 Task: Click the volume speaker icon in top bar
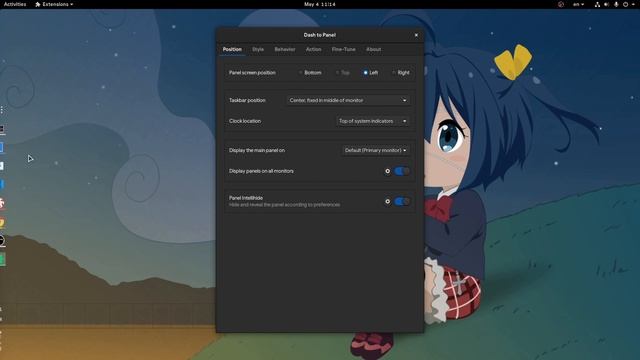(607, 4)
